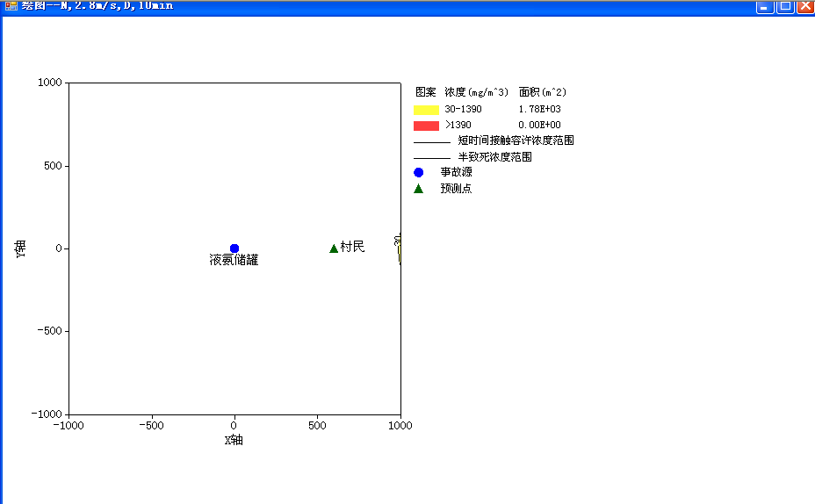Click the 图案 legend header
815x504 pixels.
(x=426, y=92)
